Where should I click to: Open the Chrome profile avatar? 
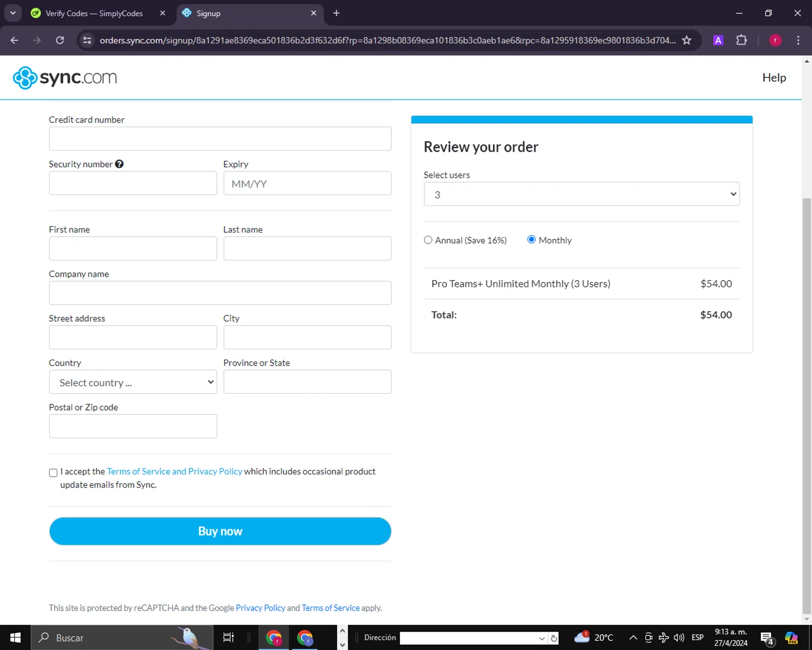(775, 40)
